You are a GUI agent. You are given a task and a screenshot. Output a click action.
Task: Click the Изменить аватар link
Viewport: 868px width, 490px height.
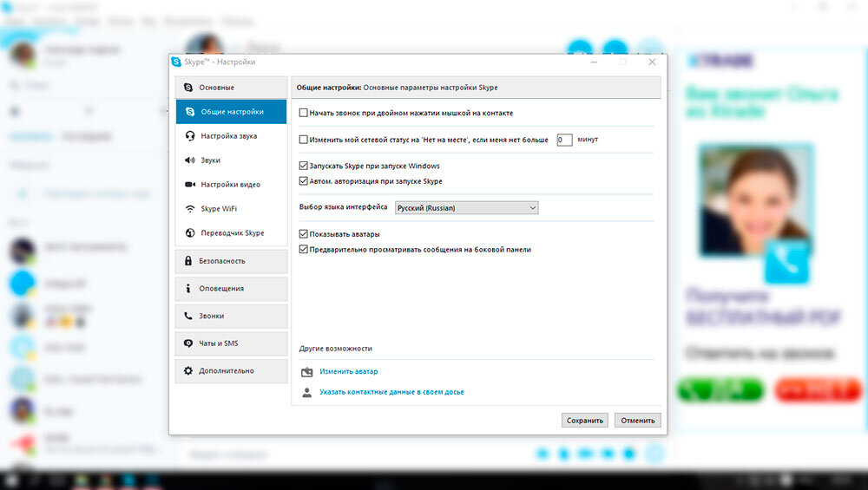click(349, 372)
